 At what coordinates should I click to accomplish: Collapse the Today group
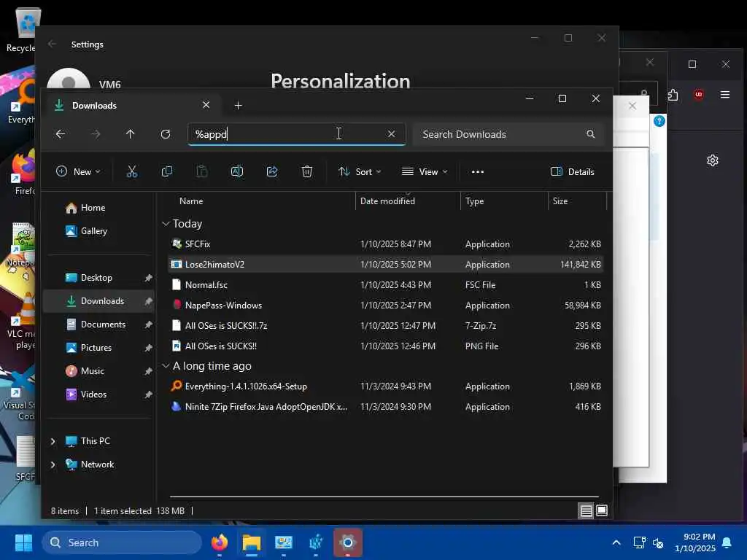pos(166,223)
